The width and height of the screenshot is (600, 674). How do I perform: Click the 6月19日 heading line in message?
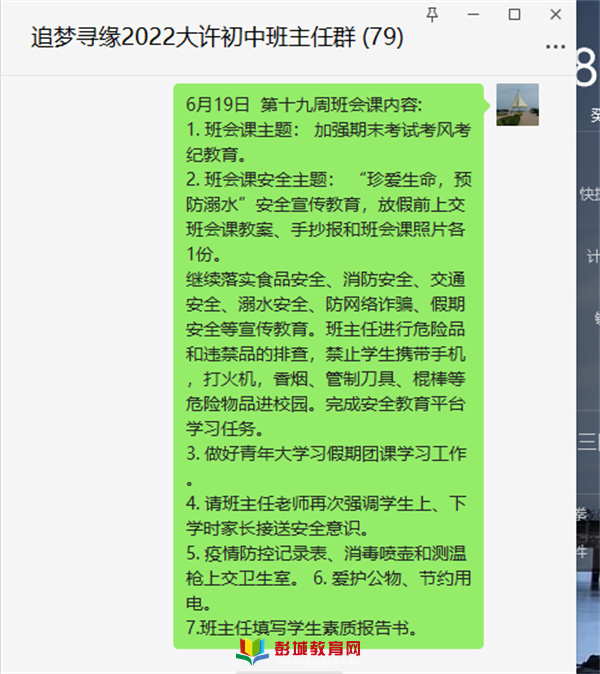(x=304, y=104)
